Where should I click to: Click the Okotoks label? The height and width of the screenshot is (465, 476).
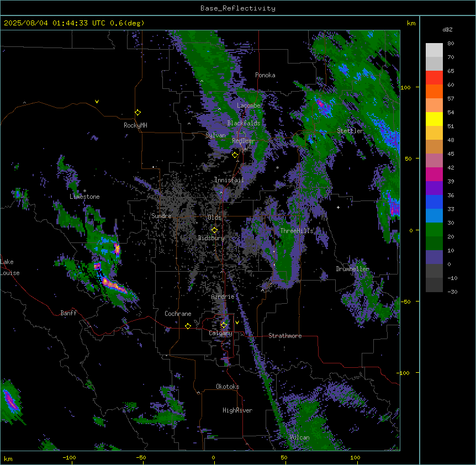point(228,387)
